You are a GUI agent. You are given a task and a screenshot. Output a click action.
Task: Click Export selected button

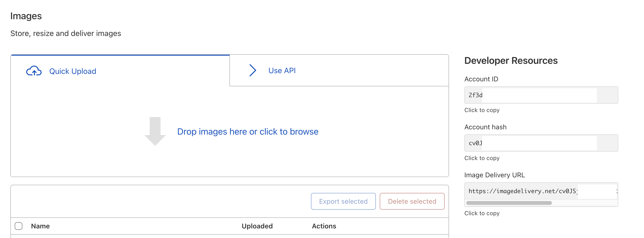[x=343, y=201]
